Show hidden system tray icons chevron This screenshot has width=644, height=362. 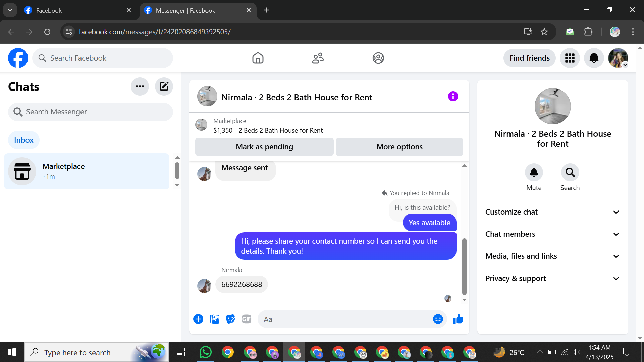pos(540,352)
